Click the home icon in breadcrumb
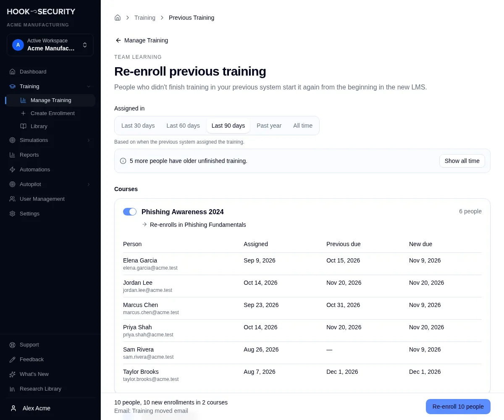This screenshot has width=504, height=420. click(118, 18)
